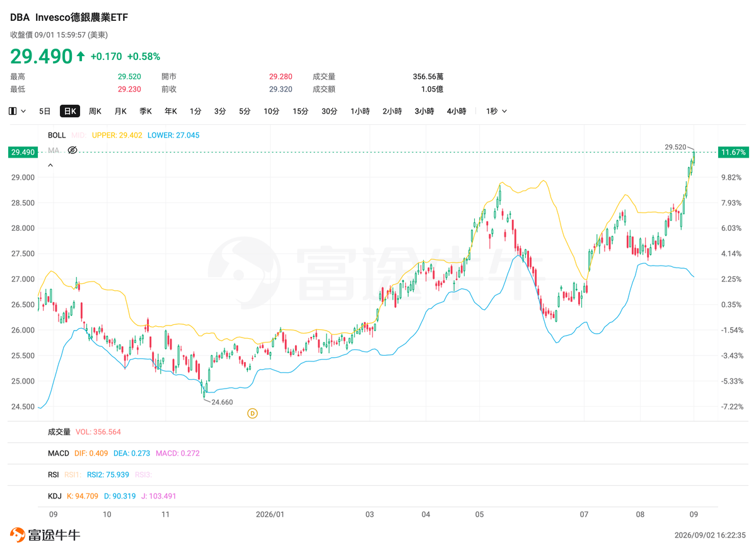Switch to the 10分 interval
The image size is (756, 552).
(272, 111)
